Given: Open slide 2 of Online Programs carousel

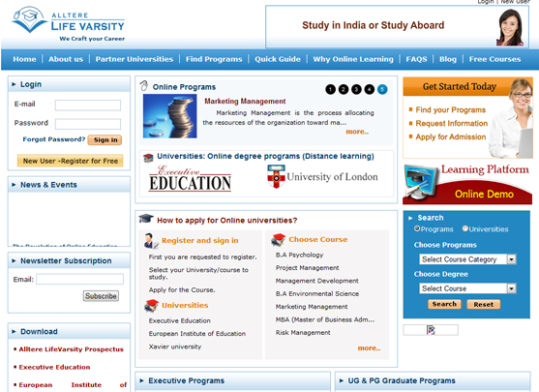Looking at the screenshot, I should 344,89.
